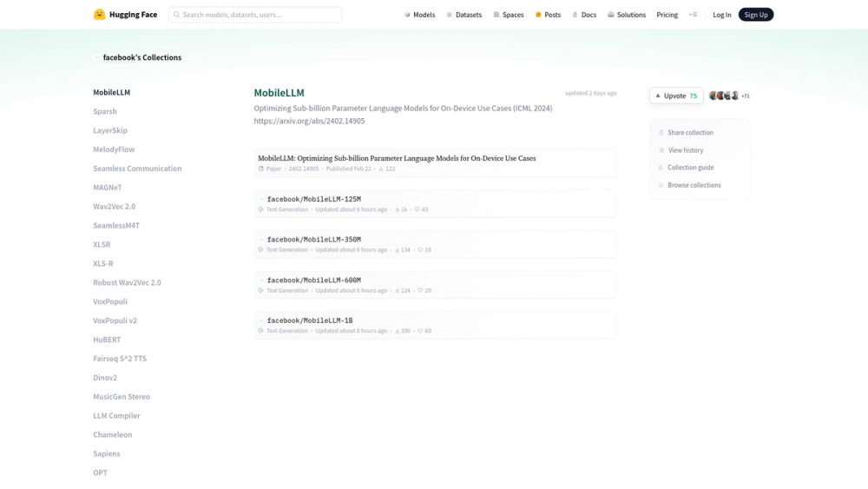Click the Models cube icon
Screen dimensions: 868x489
pyautogui.click(x=407, y=15)
